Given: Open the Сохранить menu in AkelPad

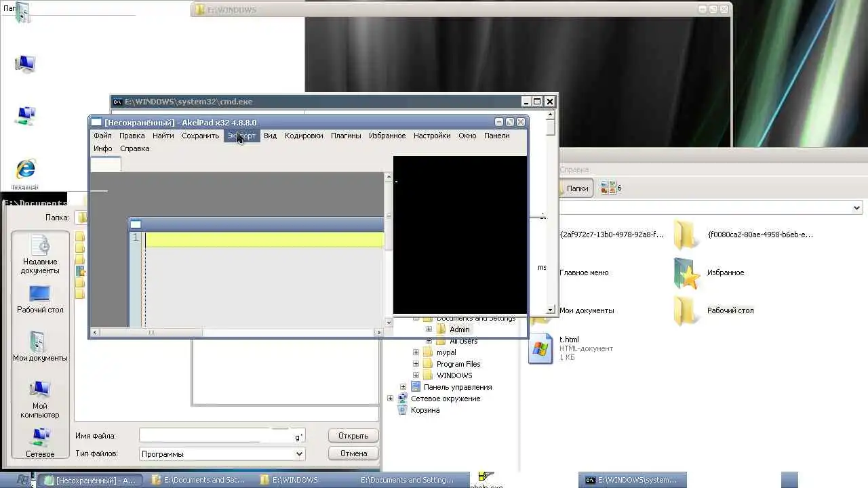Looking at the screenshot, I should click(x=200, y=136).
